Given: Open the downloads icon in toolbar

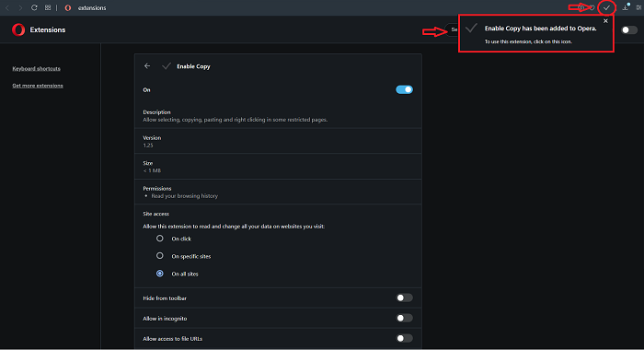Looking at the screenshot, I should click(626, 7).
